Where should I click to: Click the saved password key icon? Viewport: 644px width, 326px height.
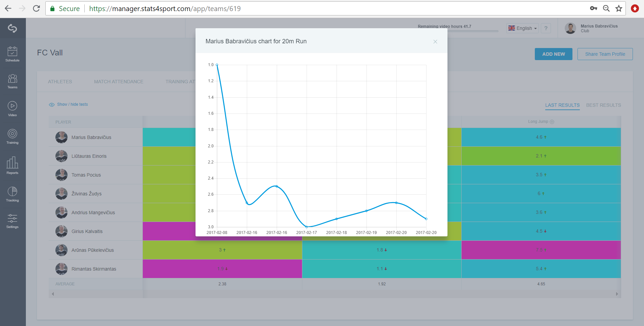point(594,8)
